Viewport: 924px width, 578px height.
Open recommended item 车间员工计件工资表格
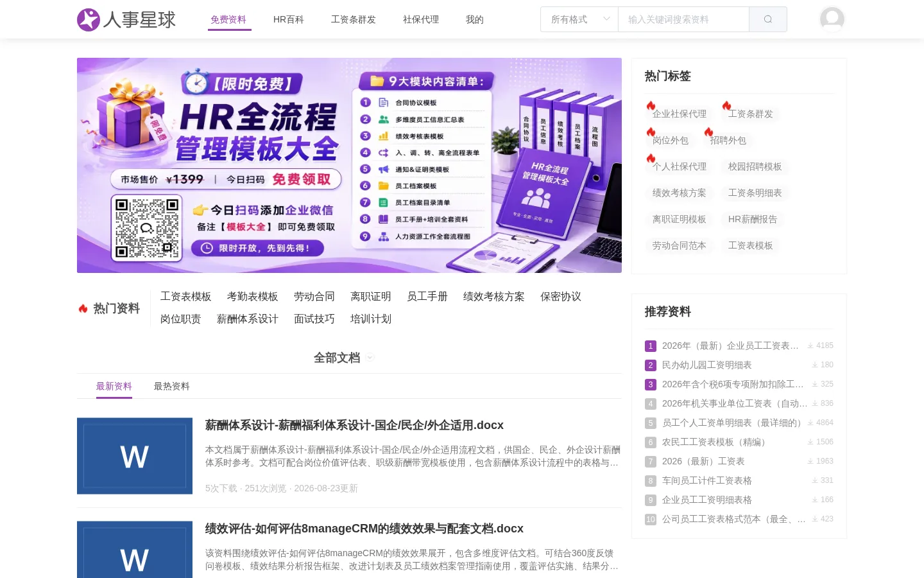coord(707,480)
